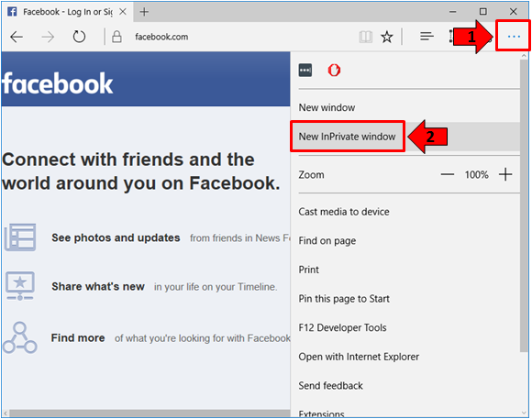Click the menu scroll down arrow
This screenshot has width=532, height=419.
(524, 413)
